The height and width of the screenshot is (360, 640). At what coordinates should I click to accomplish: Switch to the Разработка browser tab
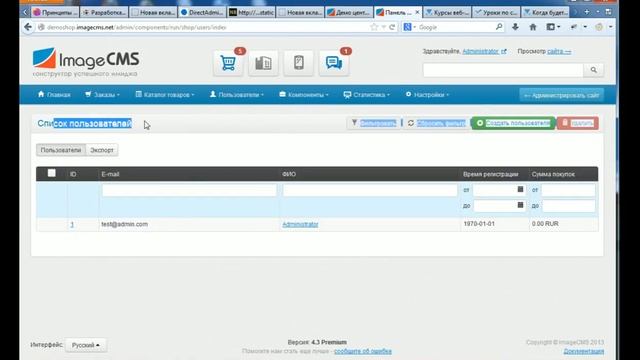tap(104, 12)
